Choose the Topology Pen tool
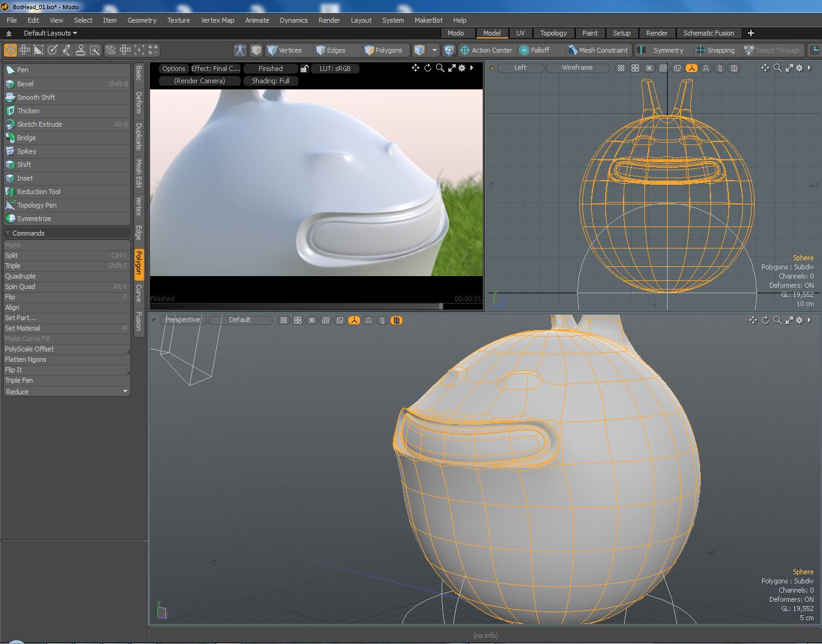This screenshot has width=822, height=644. [x=36, y=205]
